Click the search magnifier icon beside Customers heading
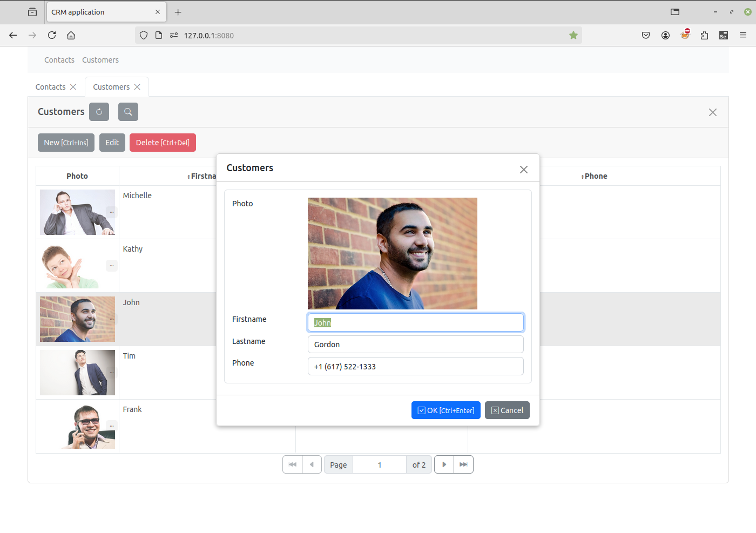The height and width of the screenshot is (533, 756). point(128,112)
